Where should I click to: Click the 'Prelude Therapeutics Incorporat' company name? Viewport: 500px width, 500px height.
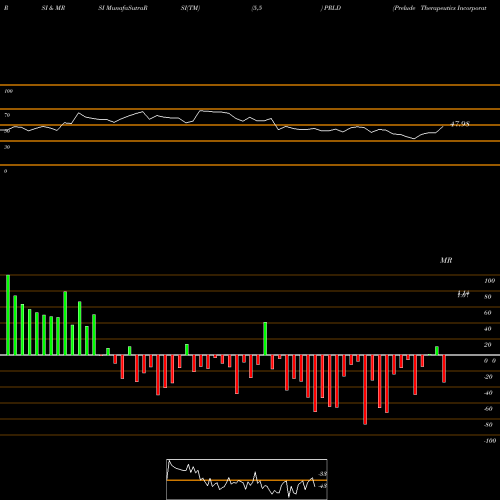[440, 8]
